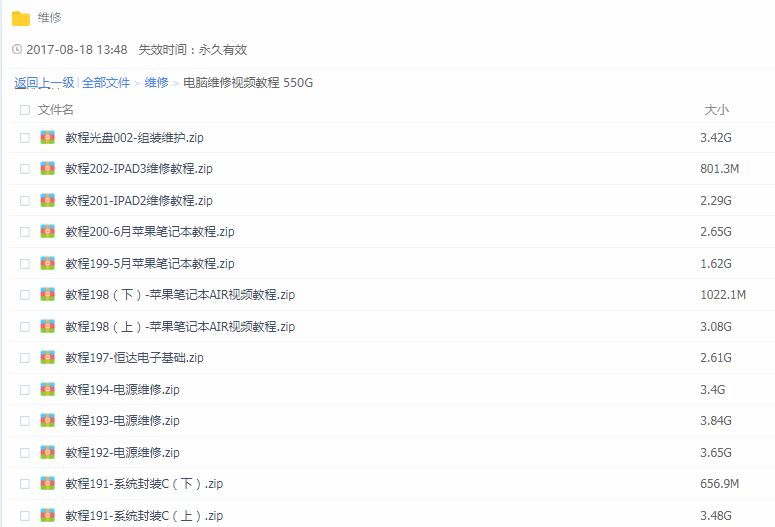Open file 教程191-系统封装C（上）.zip
The height and width of the screenshot is (527, 775).
tap(144, 516)
